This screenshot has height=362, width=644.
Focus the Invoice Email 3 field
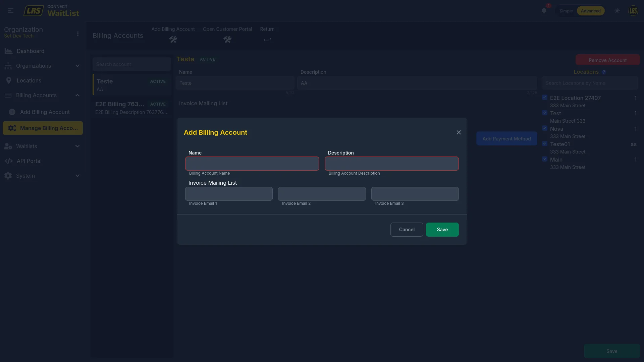pyautogui.click(x=415, y=194)
